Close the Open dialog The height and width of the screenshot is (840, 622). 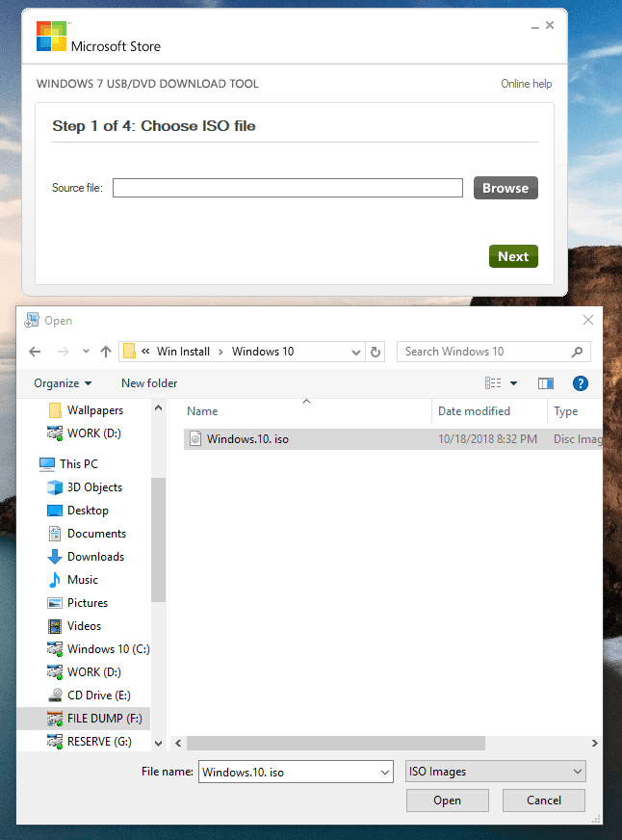click(587, 320)
